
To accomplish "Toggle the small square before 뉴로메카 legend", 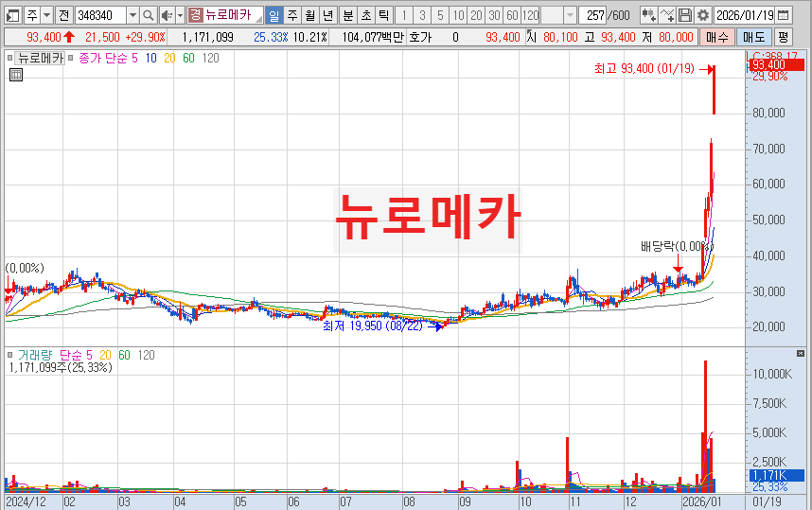I will tap(9, 58).
